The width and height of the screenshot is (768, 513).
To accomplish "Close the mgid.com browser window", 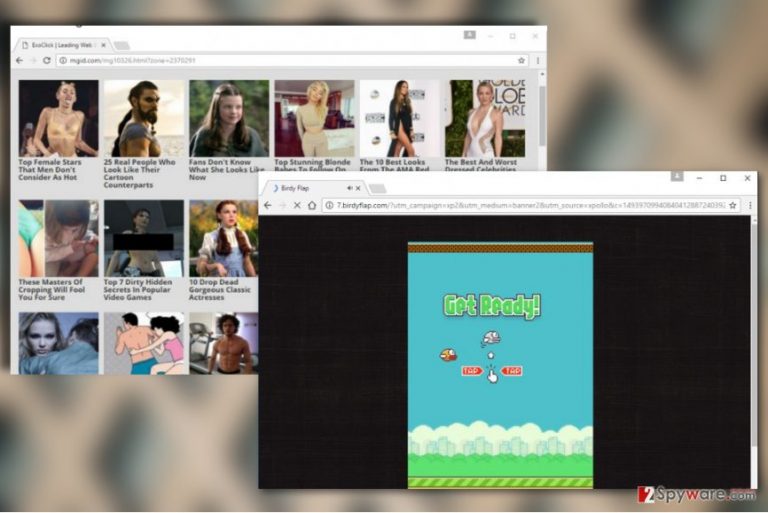I will tap(535, 36).
